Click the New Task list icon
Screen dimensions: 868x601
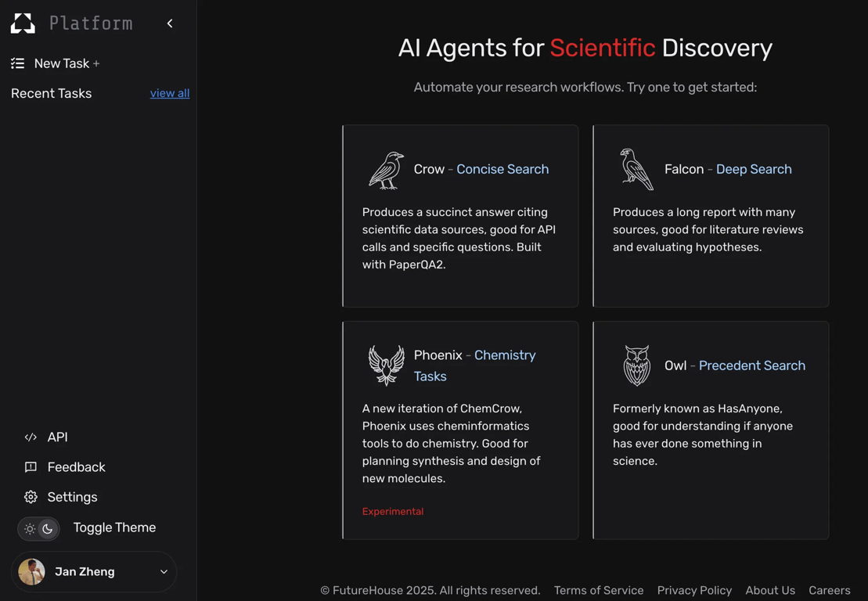pyautogui.click(x=18, y=63)
